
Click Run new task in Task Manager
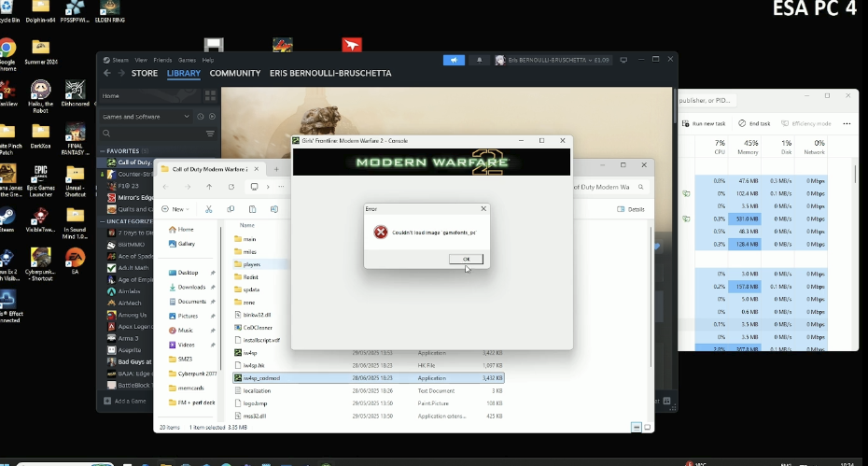pos(704,123)
